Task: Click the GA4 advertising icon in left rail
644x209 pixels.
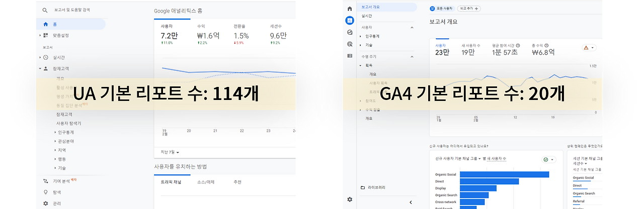Action: click(350, 44)
